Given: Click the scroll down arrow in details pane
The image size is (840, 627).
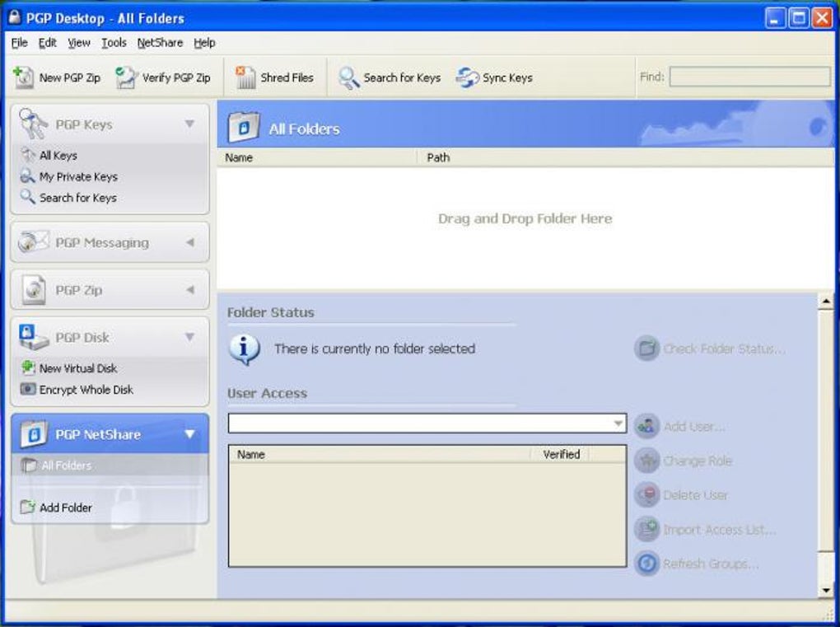Looking at the screenshot, I should click(825, 590).
